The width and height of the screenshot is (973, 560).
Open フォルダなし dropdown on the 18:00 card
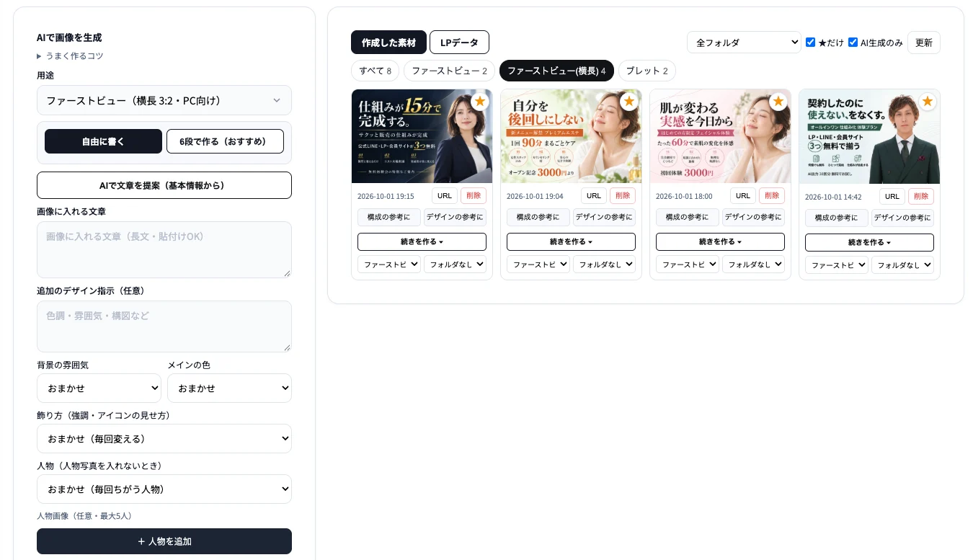[x=753, y=265]
